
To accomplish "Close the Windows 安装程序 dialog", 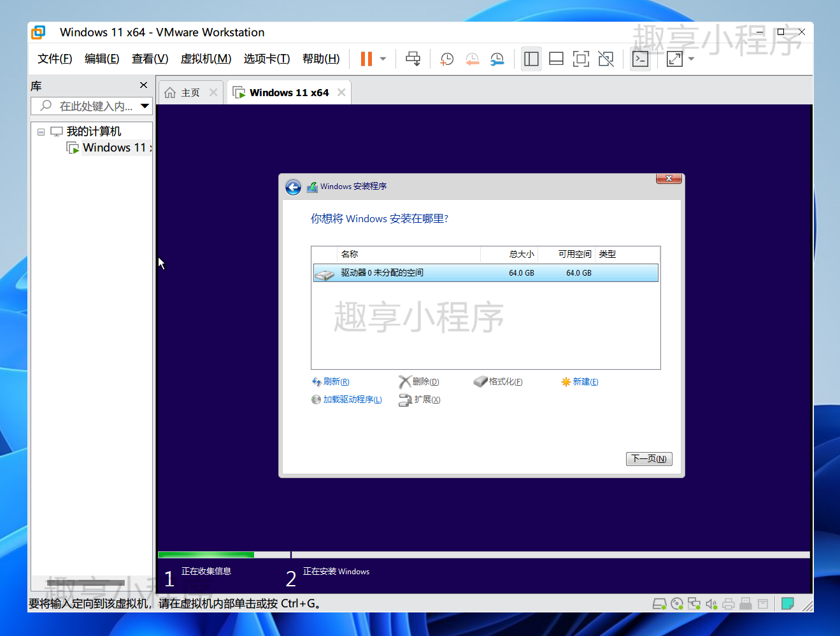I will 669,179.
